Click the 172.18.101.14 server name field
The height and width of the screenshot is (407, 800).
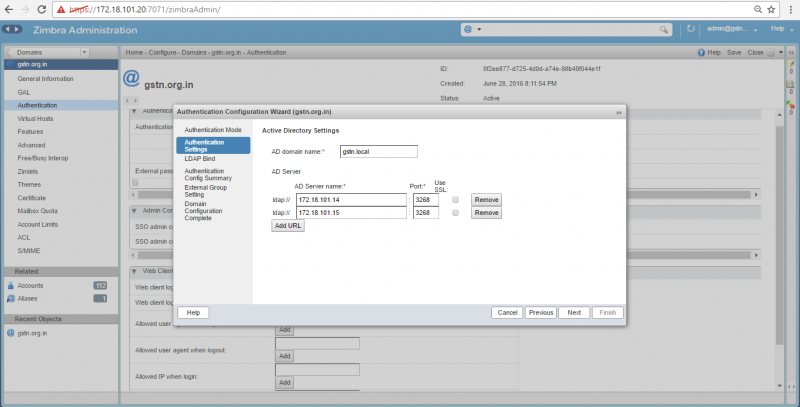point(351,200)
